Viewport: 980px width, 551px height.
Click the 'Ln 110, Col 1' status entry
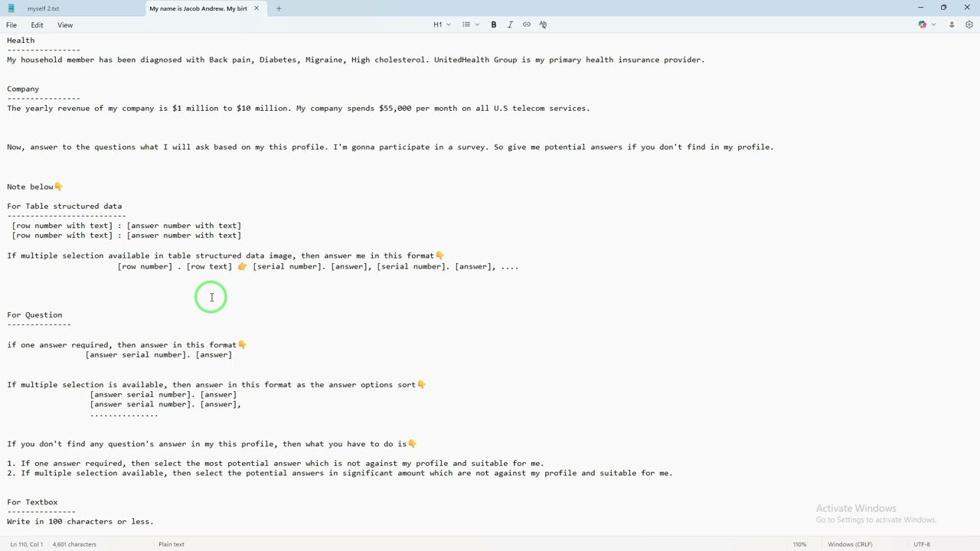(x=26, y=544)
